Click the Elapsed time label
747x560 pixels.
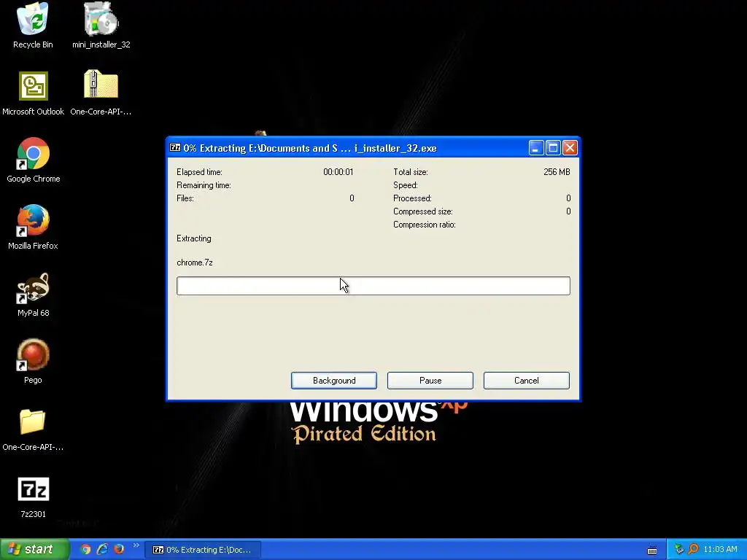(x=199, y=172)
